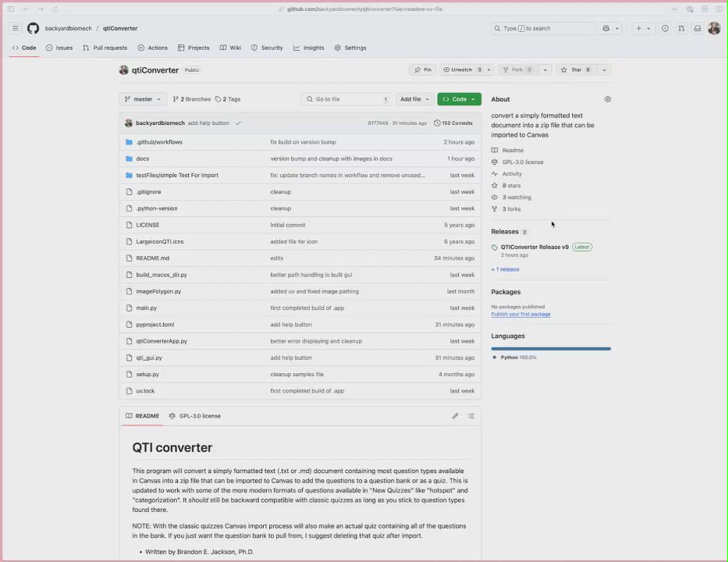Click the plus create-new icon
The width and height of the screenshot is (728, 562).
coord(638,28)
